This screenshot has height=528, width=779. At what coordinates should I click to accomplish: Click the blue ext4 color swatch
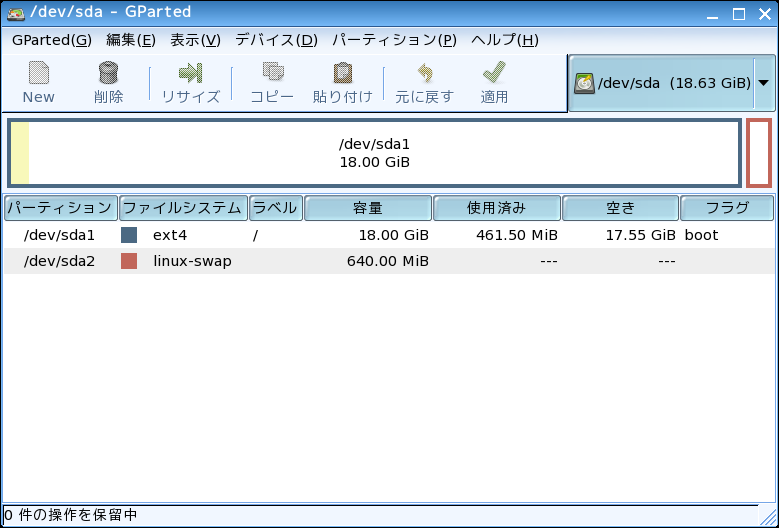(129, 235)
